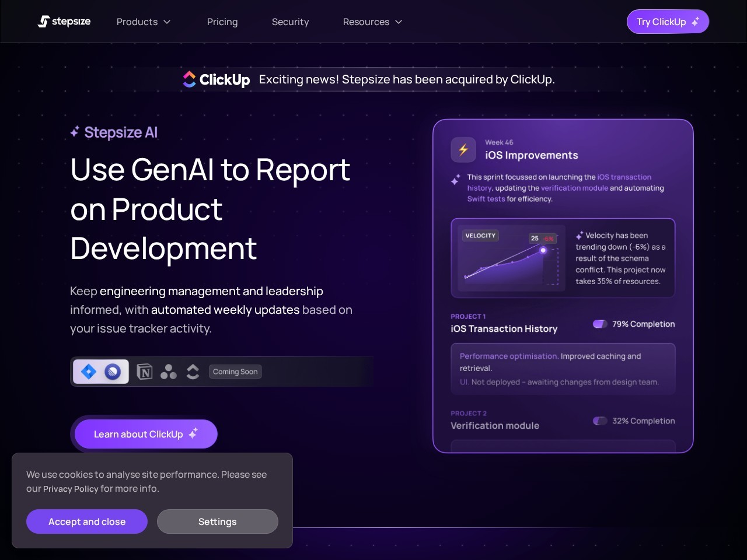The image size is (747, 560).
Task: Click the 'Stepsize AI' heading label
Action: (121, 132)
